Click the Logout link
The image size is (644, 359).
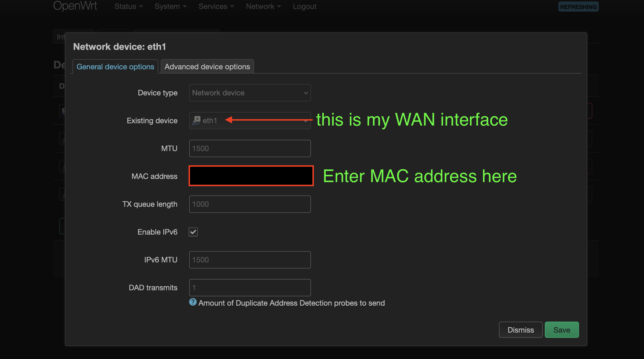305,6
